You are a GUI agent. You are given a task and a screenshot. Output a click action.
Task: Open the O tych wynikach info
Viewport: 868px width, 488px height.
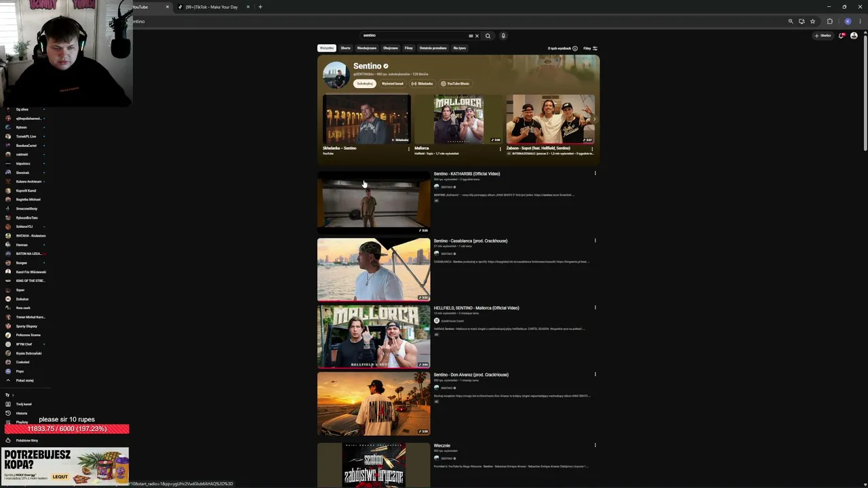coord(563,48)
